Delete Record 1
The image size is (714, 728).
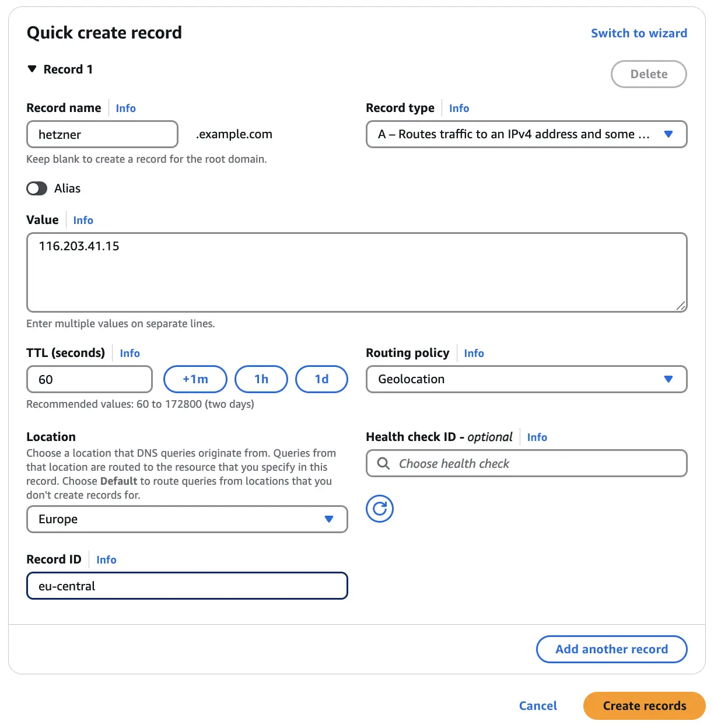[649, 74]
